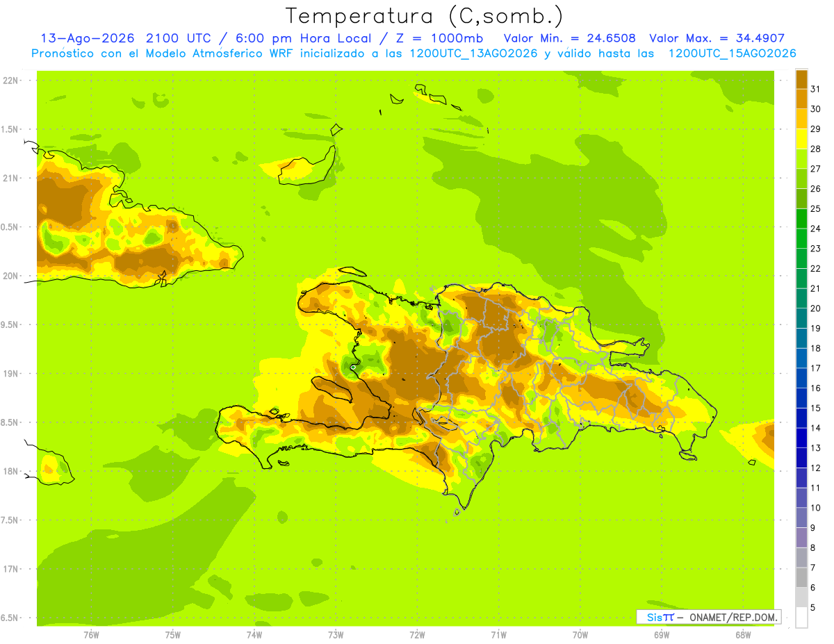Image resolution: width=834 pixels, height=644 pixels.
Task: Click the "Valor Max. = 34.4907" text
Action: pos(717,38)
